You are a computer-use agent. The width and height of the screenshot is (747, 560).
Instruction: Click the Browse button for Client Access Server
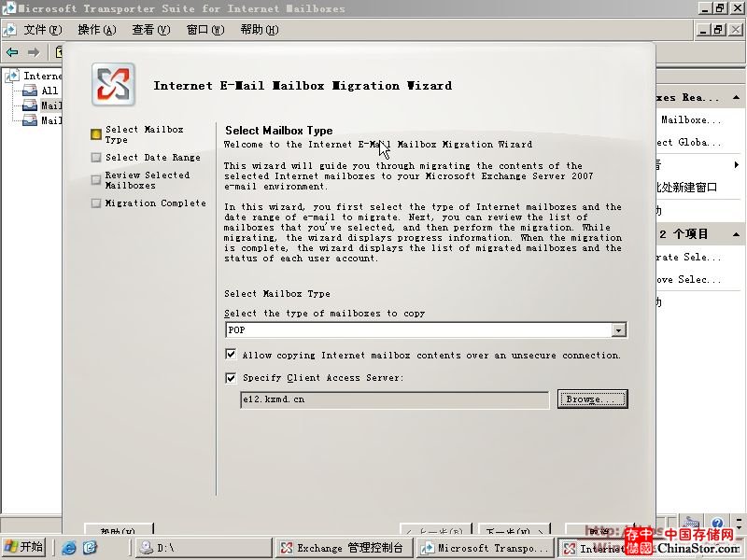point(593,399)
